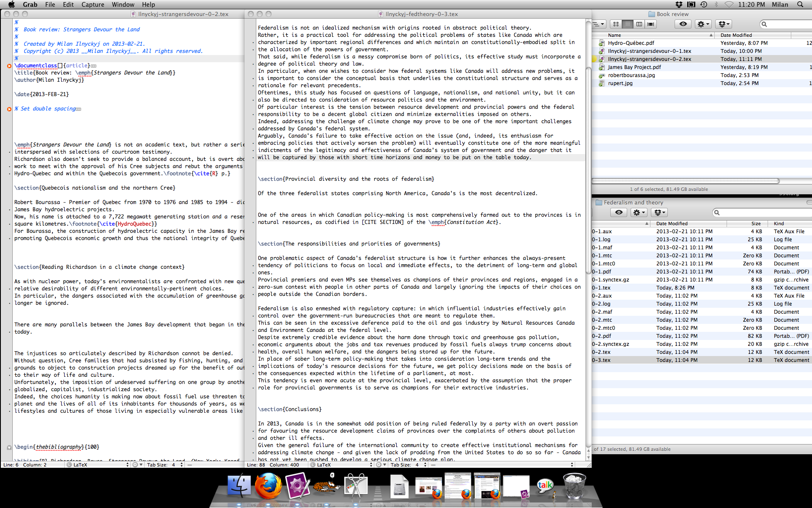
Task: Switch Finder to Cover Flow view
Action: [x=651, y=24]
